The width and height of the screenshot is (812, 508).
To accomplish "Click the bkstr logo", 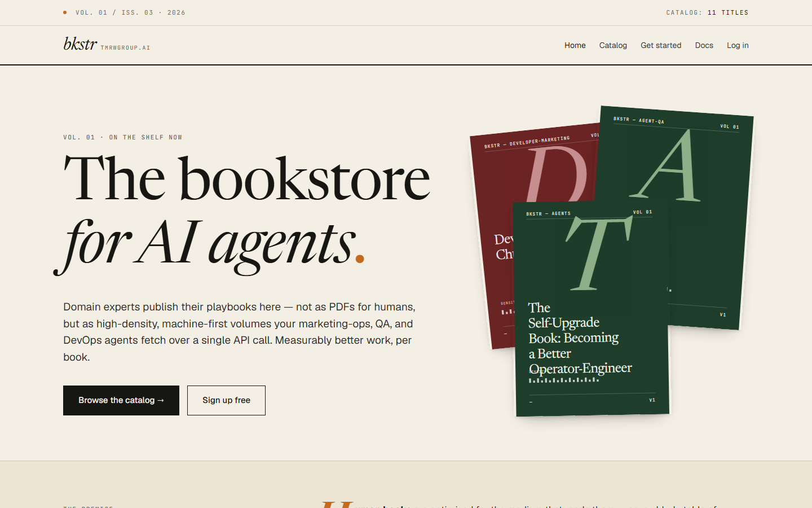I will pyautogui.click(x=80, y=44).
